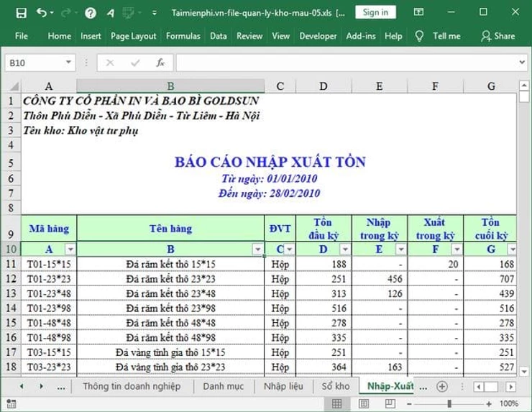Click the Cancel X icon in formula bar

(110, 63)
